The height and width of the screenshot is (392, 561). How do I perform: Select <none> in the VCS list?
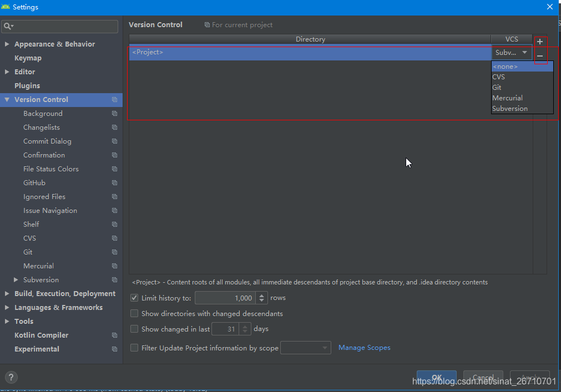pos(522,67)
